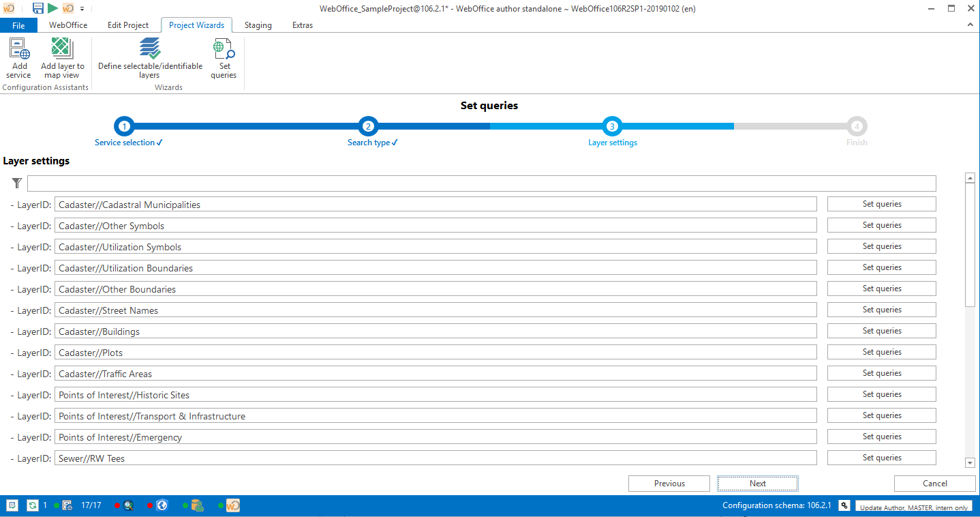
Task: Jump to the Finish step indicator
Action: point(857,126)
